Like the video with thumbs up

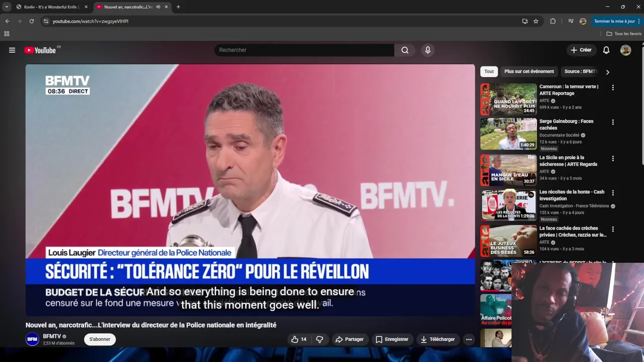point(298,339)
